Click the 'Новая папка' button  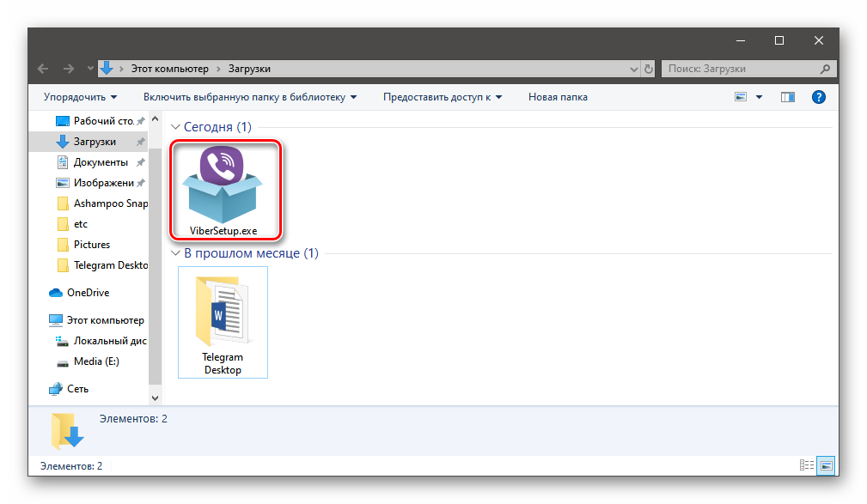tap(558, 97)
